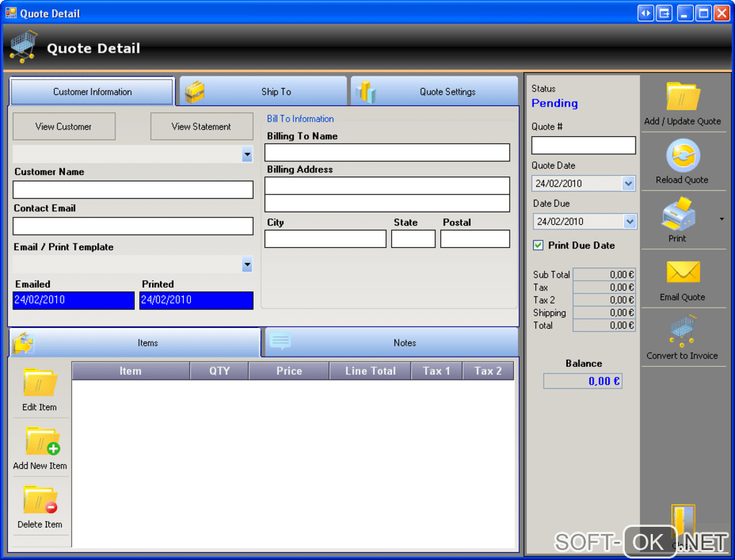Click the Sub Total value 0,00 €

(605, 275)
